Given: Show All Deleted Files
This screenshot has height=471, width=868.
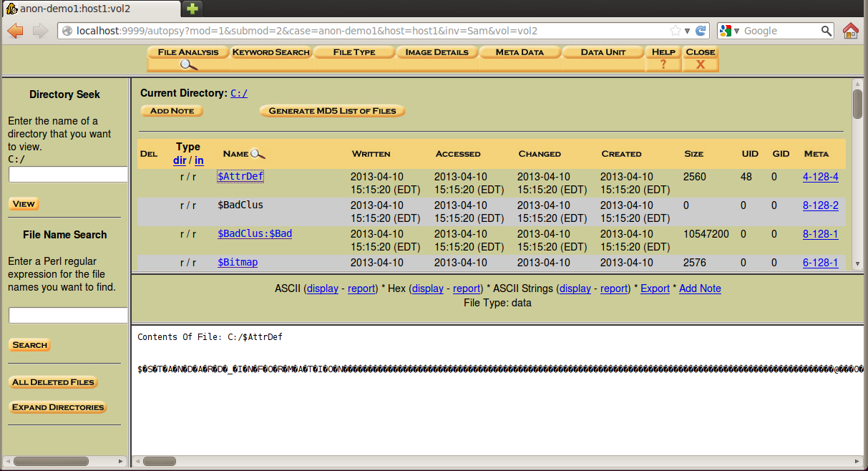Looking at the screenshot, I should point(53,382).
